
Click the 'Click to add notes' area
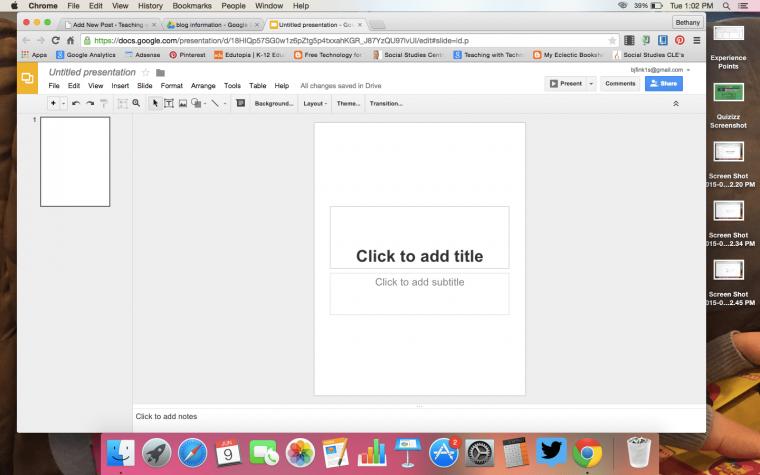point(419,416)
